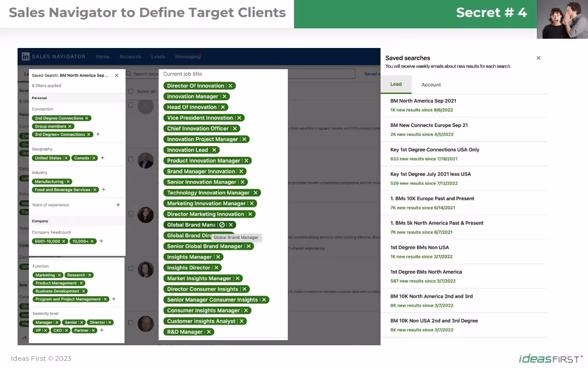The image size is (588, 369).
Task: Switch to the Lead saved searches tab
Action: pyautogui.click(x=396, y=84)
